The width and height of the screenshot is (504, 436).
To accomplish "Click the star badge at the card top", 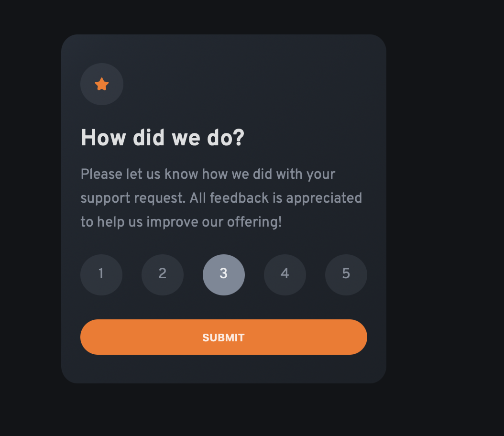I will 101,84.
